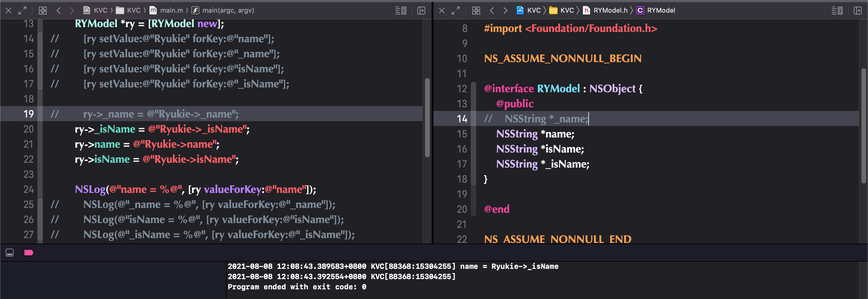Toggle the pink breakpoints activation icon

(29, 253)
